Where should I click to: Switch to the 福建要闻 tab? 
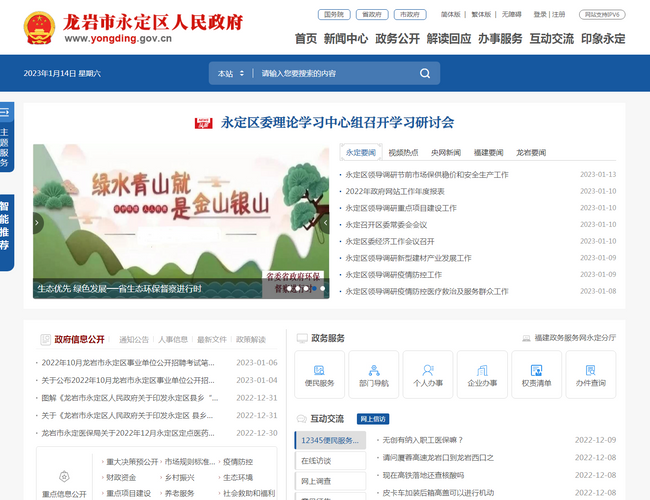pos(488,153)
